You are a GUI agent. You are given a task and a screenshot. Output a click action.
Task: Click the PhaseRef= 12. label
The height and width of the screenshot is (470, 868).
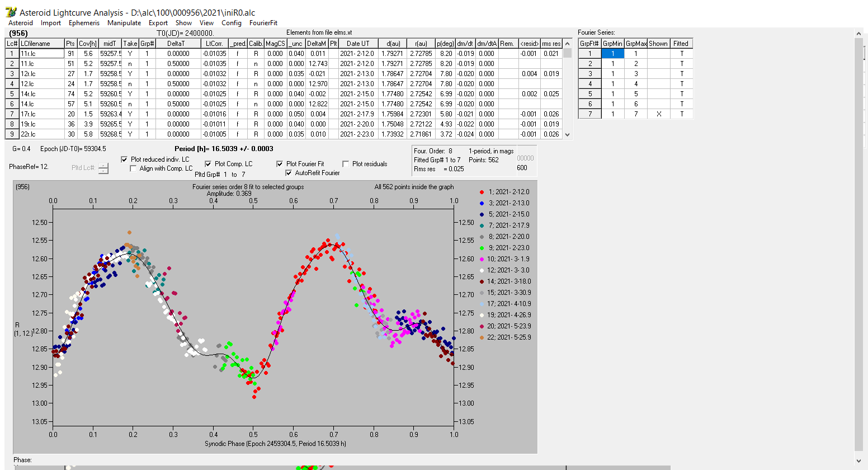point(29,167)
